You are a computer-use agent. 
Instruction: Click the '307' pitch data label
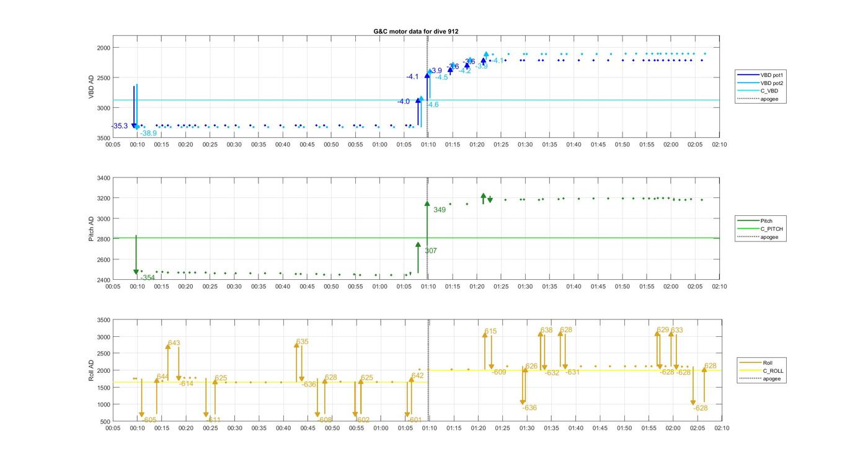431,251
